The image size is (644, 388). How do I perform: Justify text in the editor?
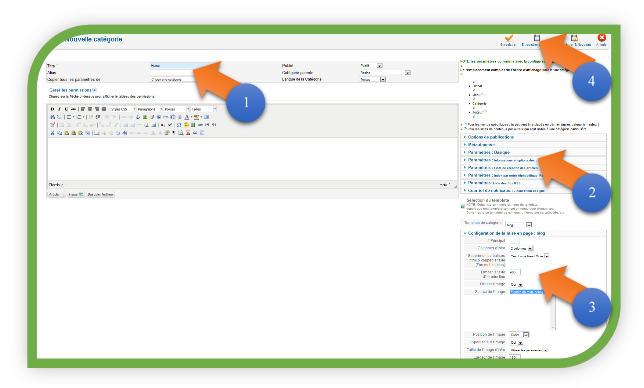click(x=104, y=109)
